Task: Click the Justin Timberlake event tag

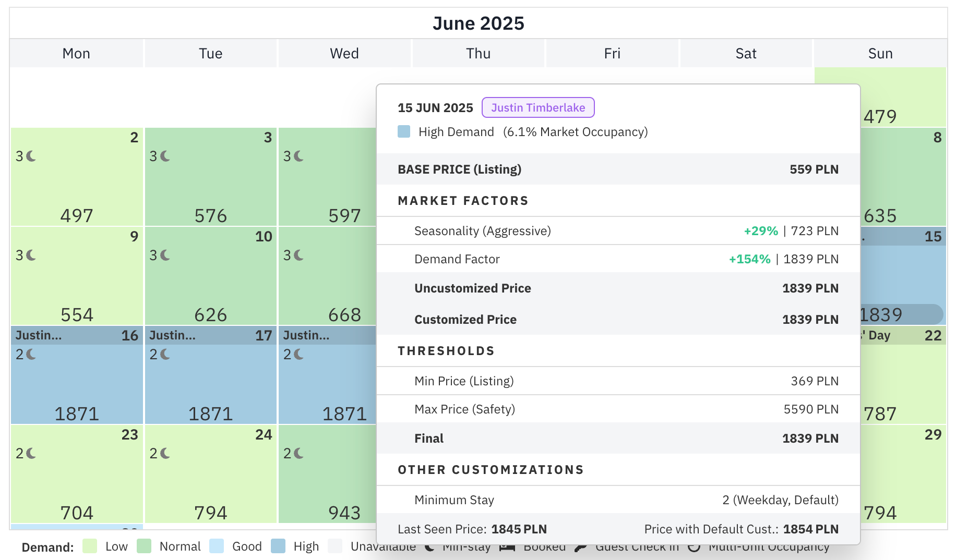Action: 538,107
